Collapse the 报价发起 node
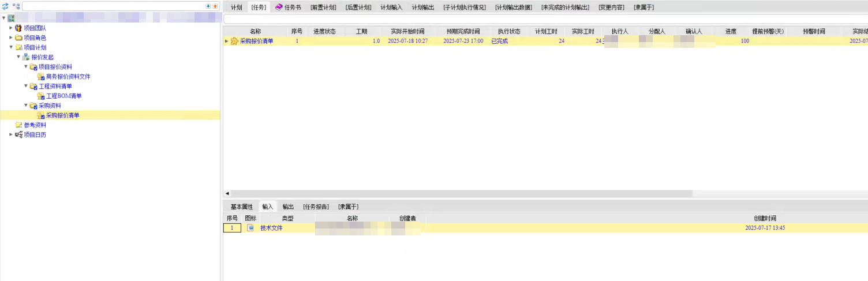The height and width of the screenshot is (281, 868). click(x=18, y=57)
